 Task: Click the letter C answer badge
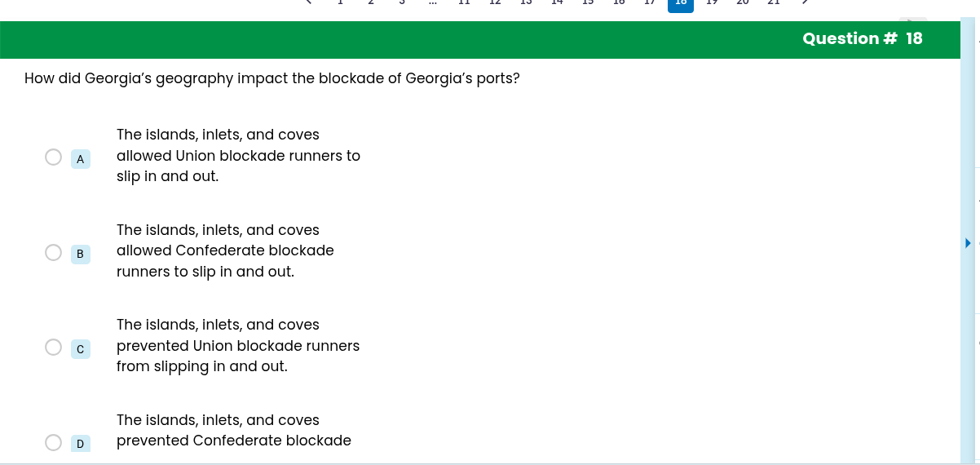point(80,349)
